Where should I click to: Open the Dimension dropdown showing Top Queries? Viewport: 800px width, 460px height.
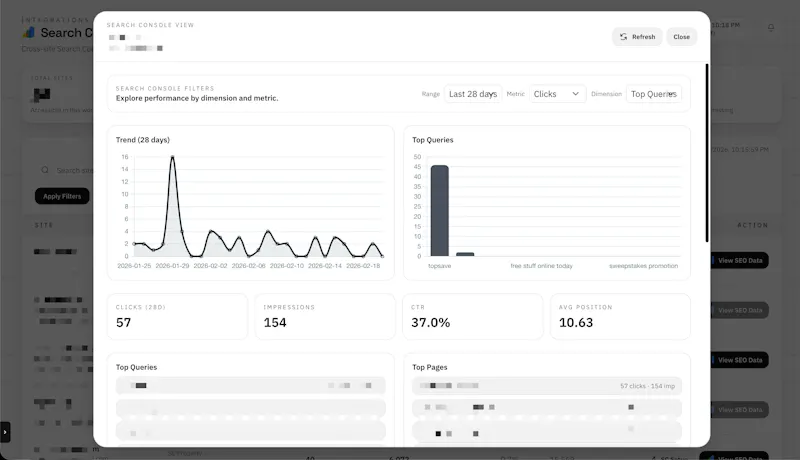tap(654, 94)
